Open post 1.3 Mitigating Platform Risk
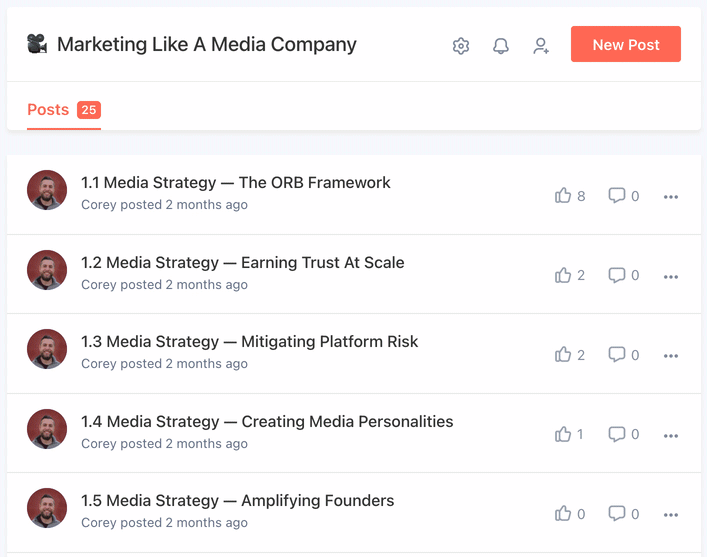 click(249, 342)
